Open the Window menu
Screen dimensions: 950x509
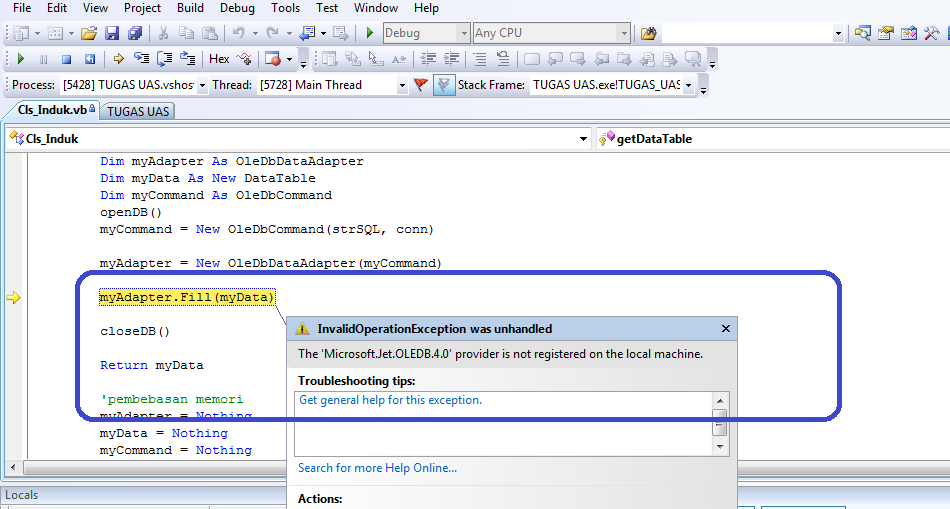click(376, 8)
